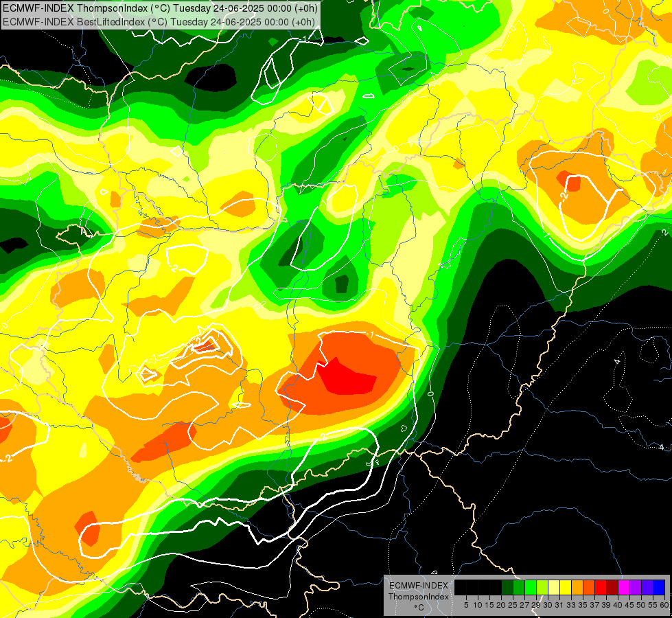Select legend tick value 33
672x618 pixels.
click(572, 605)
